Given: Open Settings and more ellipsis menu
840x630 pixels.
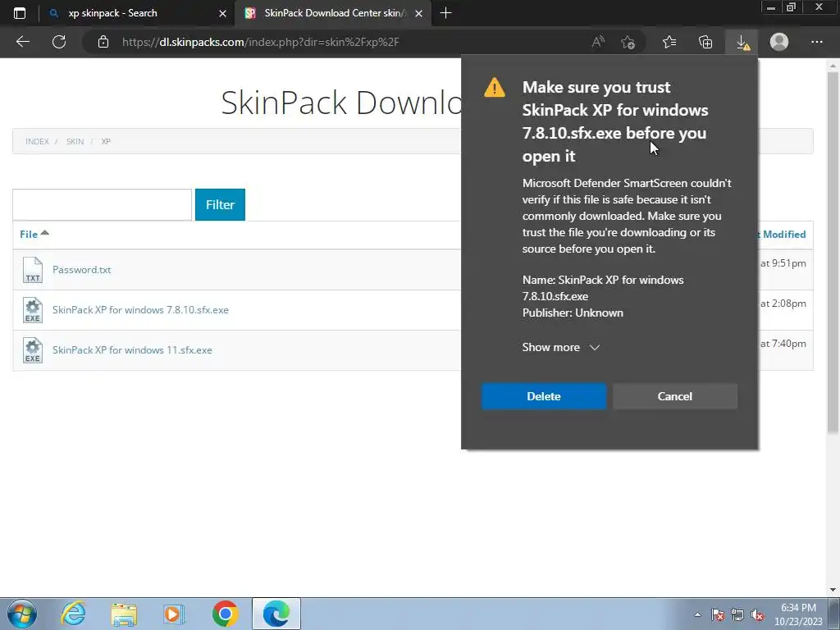Looking at the screenshot, I should (x=816, y=42).
